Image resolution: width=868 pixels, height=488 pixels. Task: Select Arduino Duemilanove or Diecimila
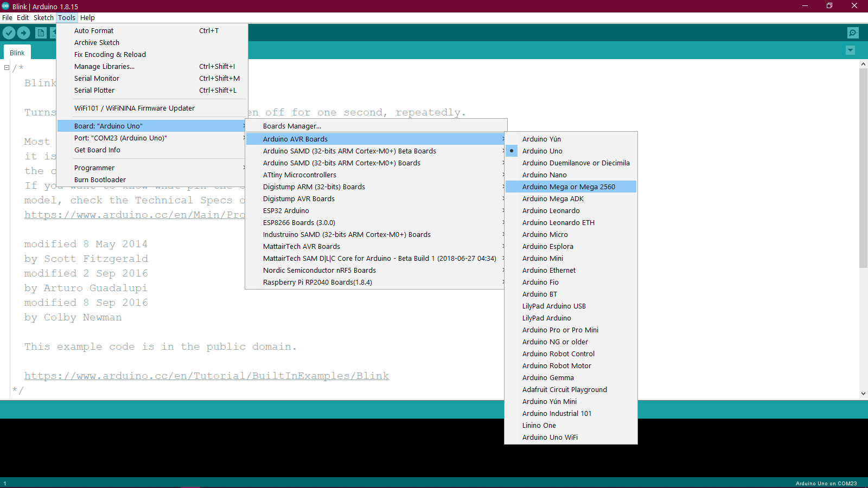click(x=571, y=163)
